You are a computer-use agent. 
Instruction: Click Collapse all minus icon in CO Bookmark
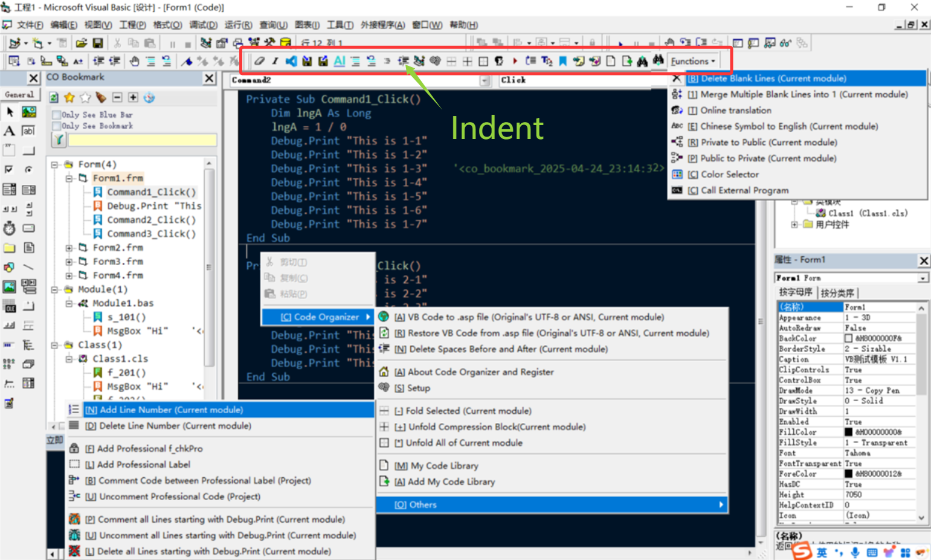(x=117, y=97)
